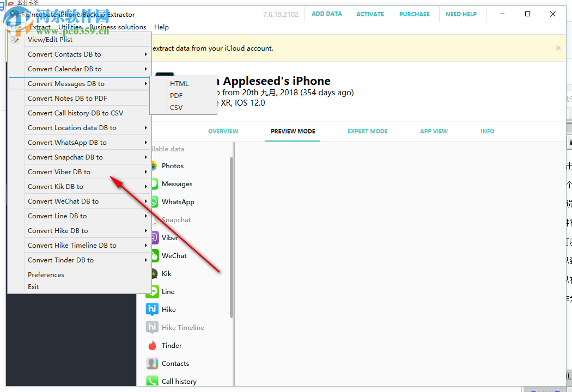Click the PURCHASE button

[415, 14]
